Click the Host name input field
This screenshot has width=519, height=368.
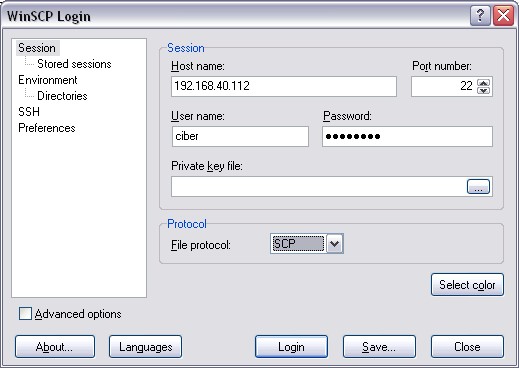pos(284,86)
